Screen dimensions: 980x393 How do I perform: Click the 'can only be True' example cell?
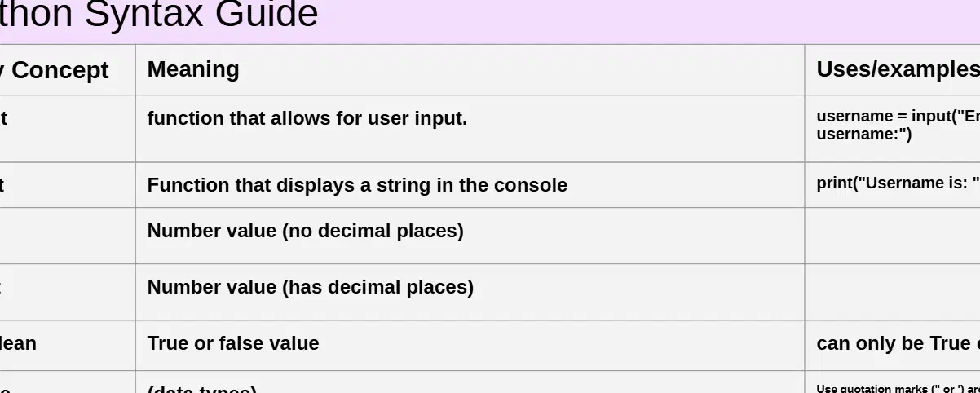tap(893, 346)
